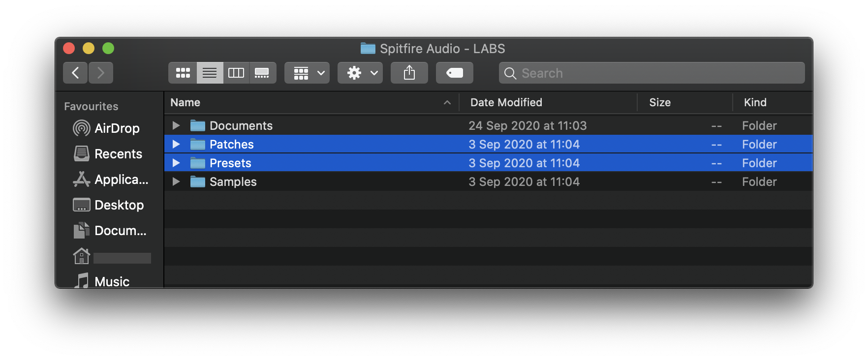Close the Finder window with red button

point(69,48)
